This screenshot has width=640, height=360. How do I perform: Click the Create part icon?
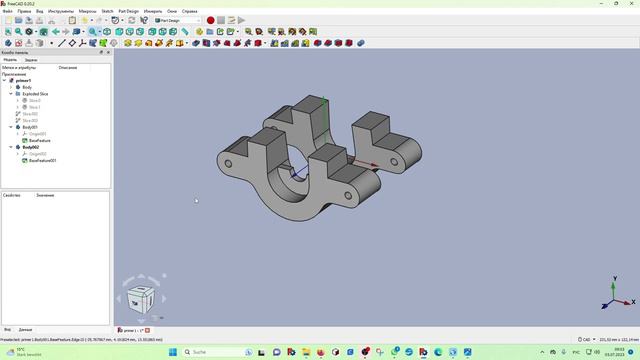click(199, 31)
